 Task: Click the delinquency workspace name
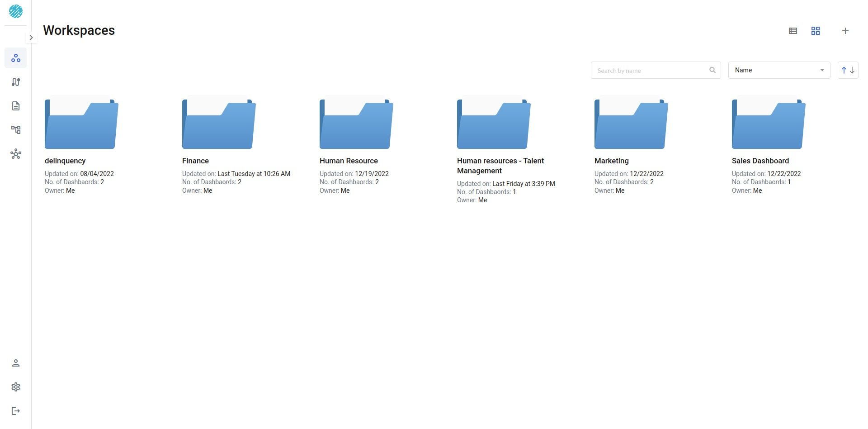click(65, 161)
